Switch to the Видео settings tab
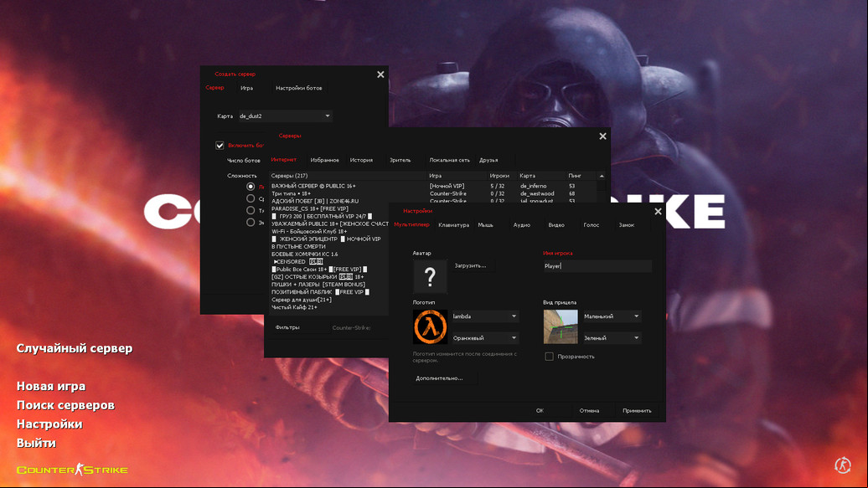This screenshot has height=488, width=868. (556, 225)
